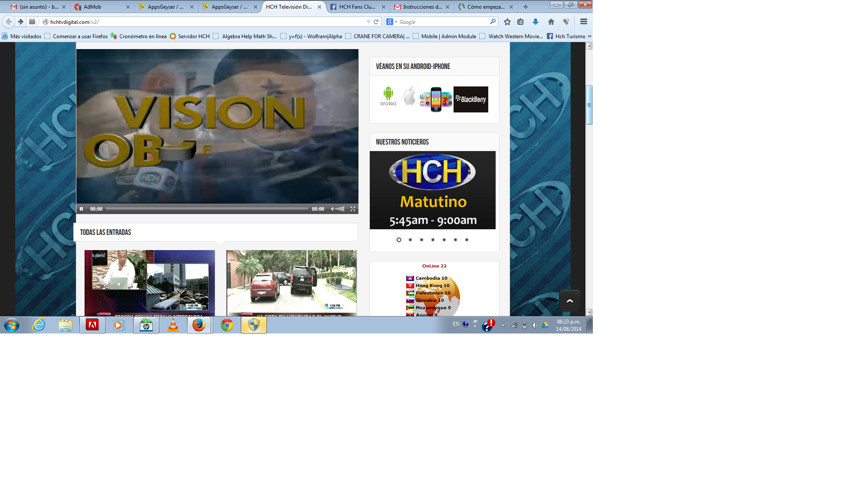The height and width of the screenshot is (495, 868).
Task: Open the URL bar history dropdown arrow
Action: tap(368, 22)
